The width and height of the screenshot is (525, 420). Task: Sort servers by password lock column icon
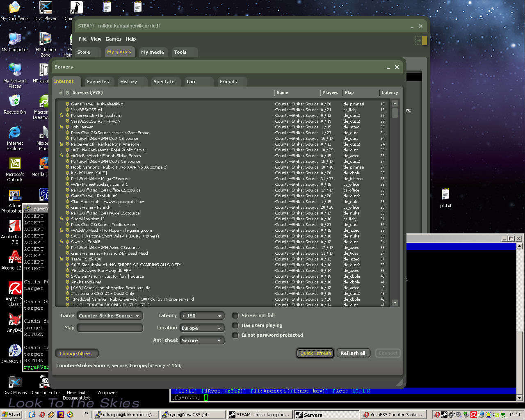(x=61, y=93)
